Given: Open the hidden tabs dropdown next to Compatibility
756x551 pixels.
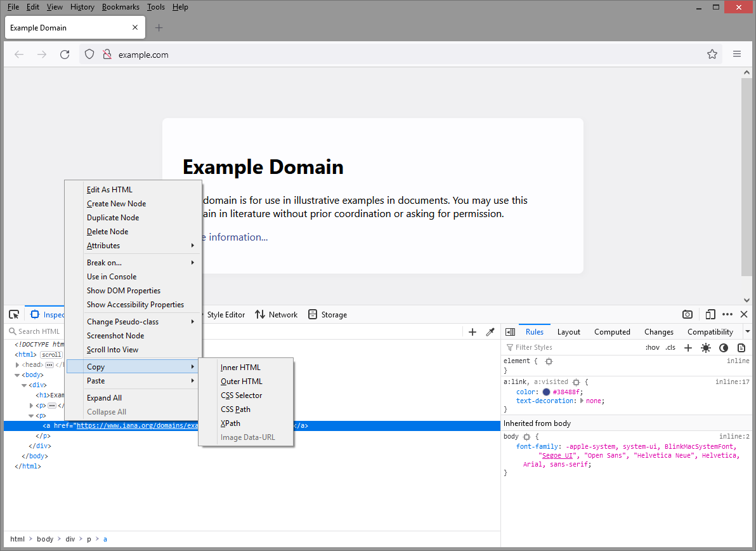Looking at the screenshot, I should 747,331.
